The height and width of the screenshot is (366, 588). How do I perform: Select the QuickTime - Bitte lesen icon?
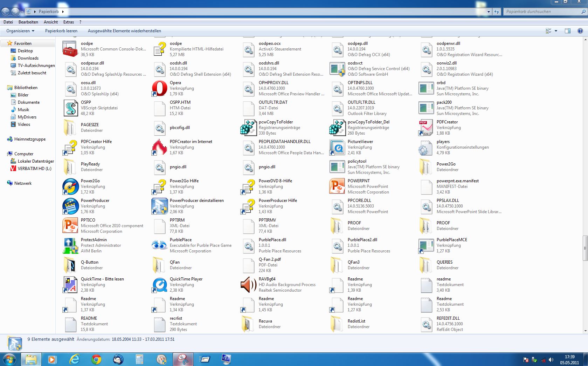point(71,285)
